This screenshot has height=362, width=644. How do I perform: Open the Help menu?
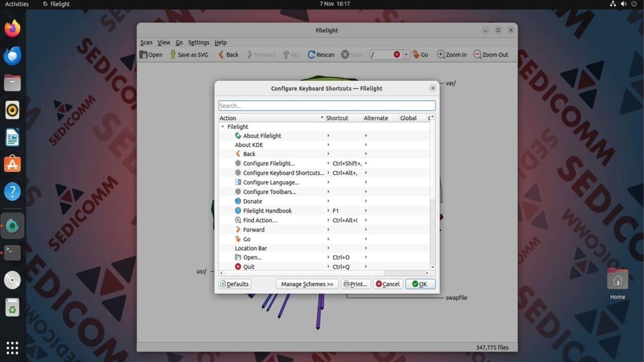[221, 42]
